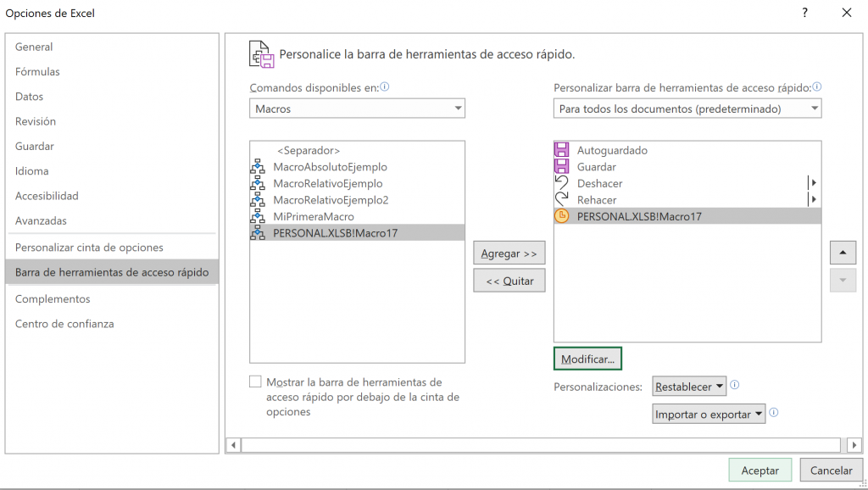Image resolution: width=868 pixels, height=490 pixels.
Task: Select the Autoguardado text in the toolbar list
Action: click(612, 150)
